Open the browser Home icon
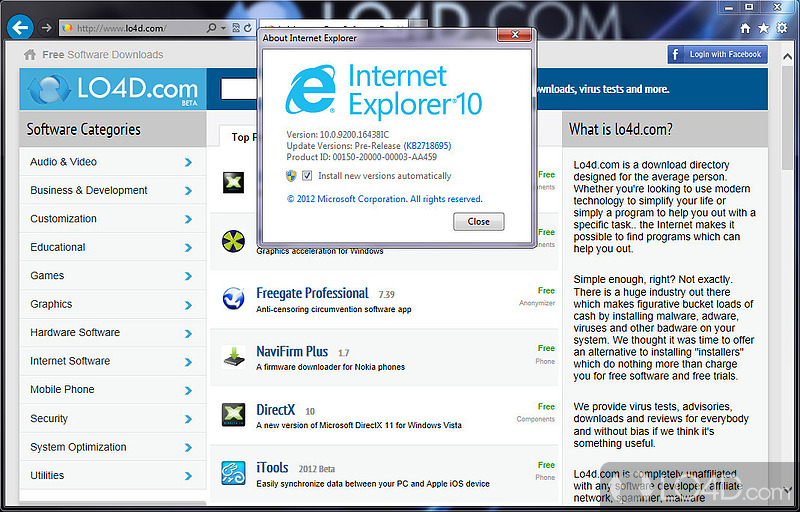Image resolution: width=800 pixels, height=512 pixels. 745,28
